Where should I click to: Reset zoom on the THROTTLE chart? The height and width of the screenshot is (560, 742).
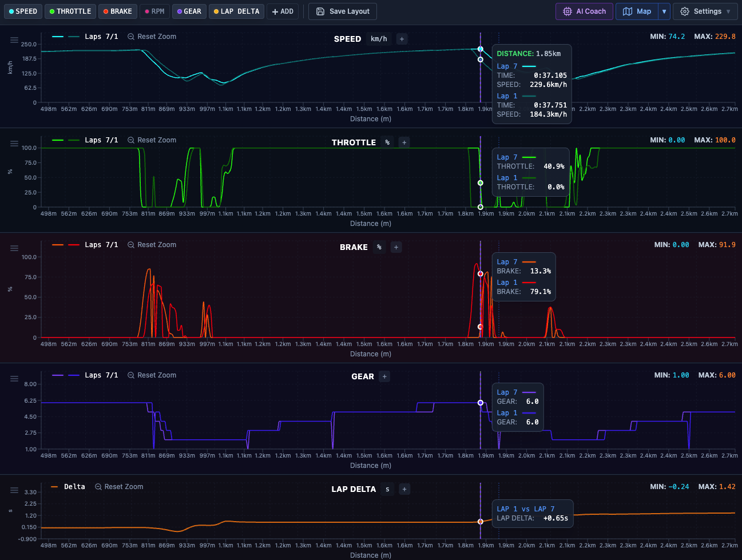click(152, 140)
